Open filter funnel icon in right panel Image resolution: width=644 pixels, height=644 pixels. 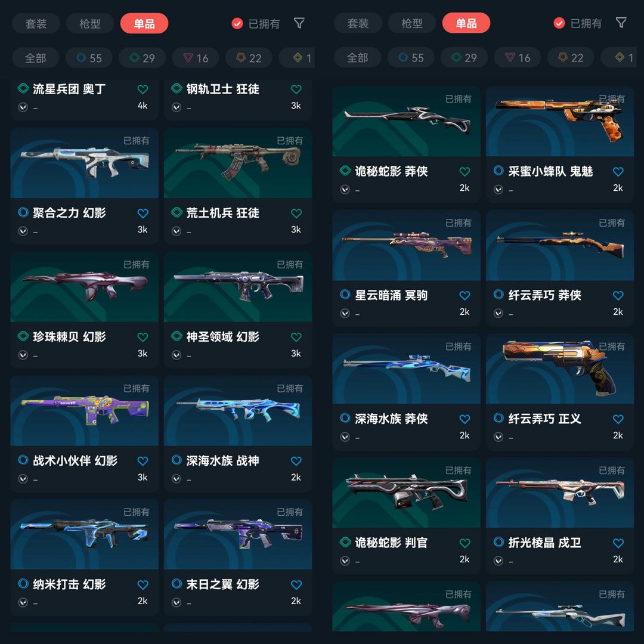(x=621, y=23)
